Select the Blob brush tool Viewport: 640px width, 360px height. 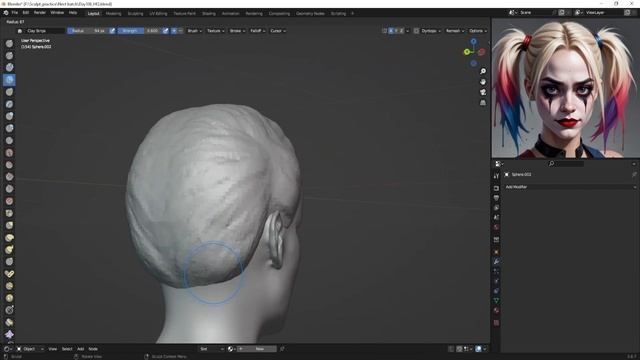coord(9,128)
